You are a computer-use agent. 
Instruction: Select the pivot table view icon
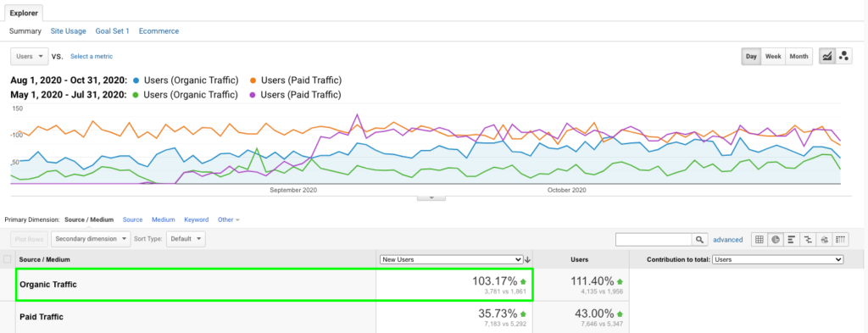click(x=840, y=240)
